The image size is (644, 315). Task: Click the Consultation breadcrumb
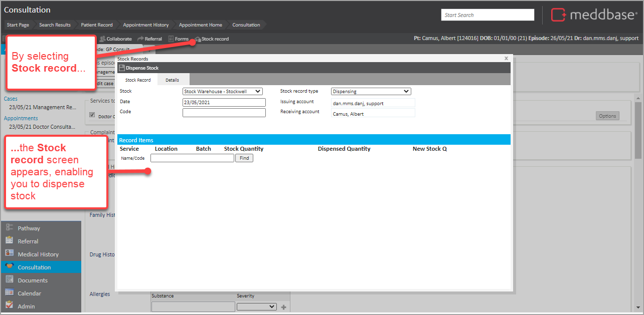[x=246, y=25]
